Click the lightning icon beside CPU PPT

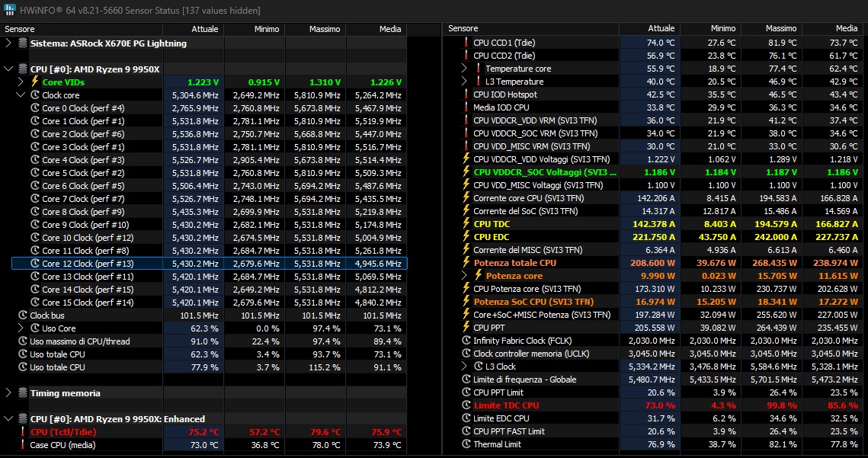(x=466, y=328)
